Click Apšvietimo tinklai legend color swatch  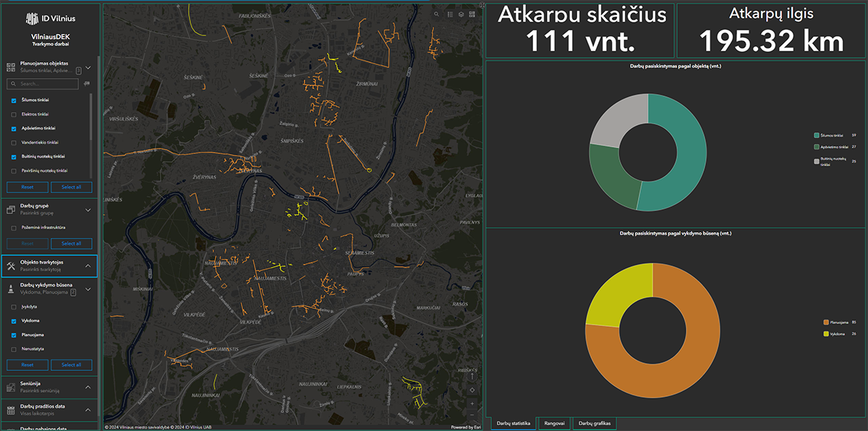tap(817, 147)
